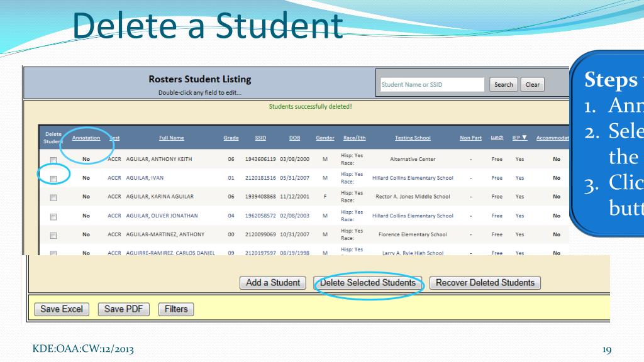
Task: Select the checkbox for AGUILAR, KARINA AGUILAR
Action: tap(53, 197)
